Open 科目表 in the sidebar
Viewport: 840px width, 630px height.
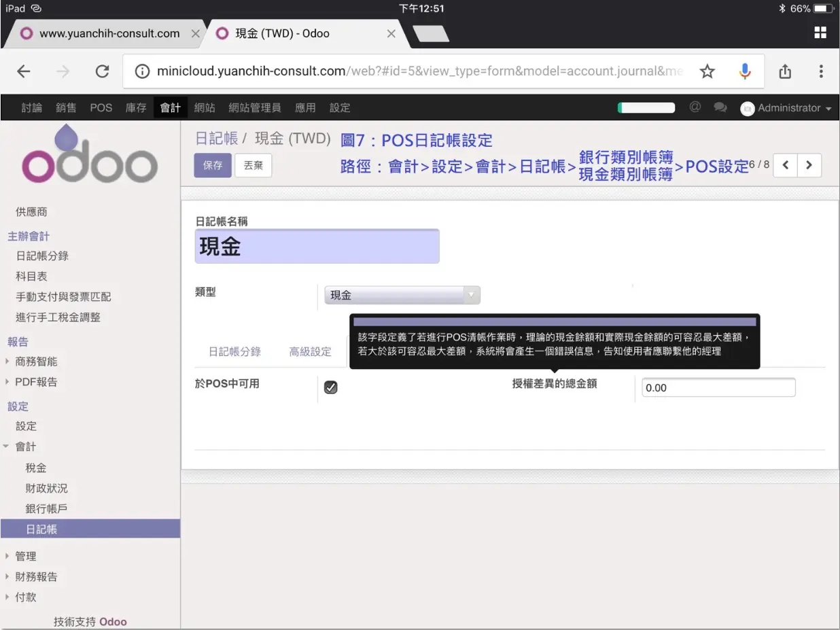point(31,277)
